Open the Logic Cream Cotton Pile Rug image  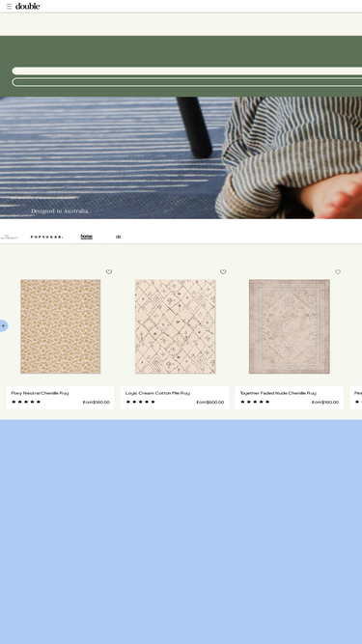pyautogui.click(x=176, y=326)
